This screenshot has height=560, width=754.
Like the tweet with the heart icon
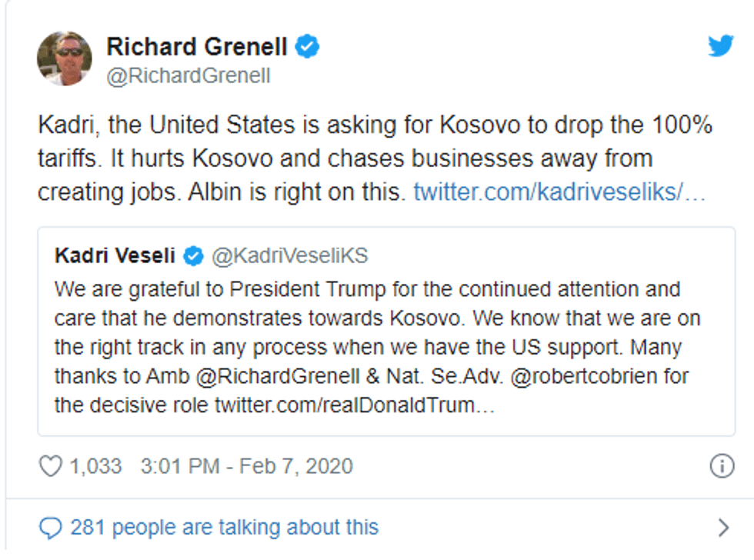click(50, 466)
